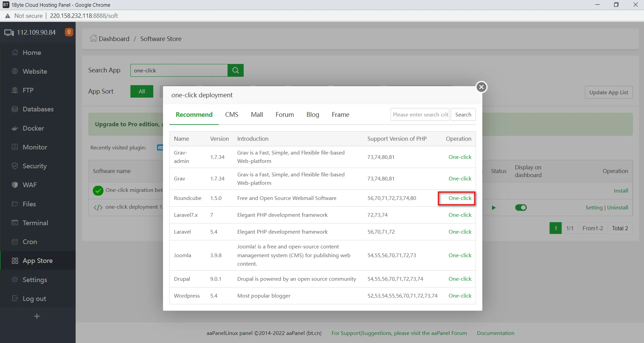Screen dimensions: 644x343
Task: Click One-click for Grav-admin
Action: [460, 157]
